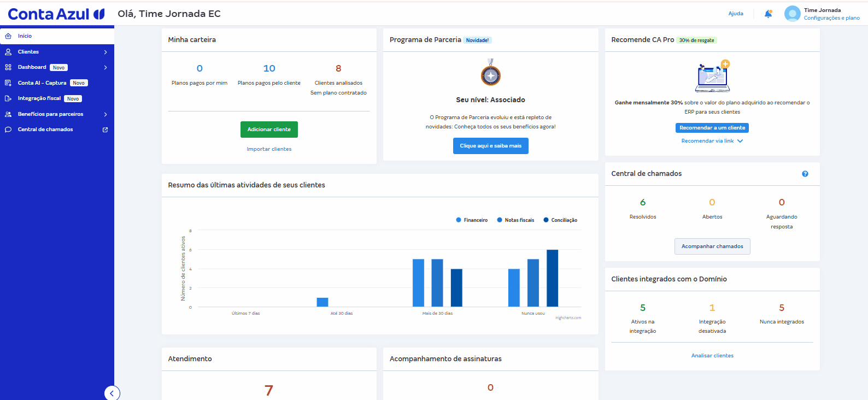
Task: Click the '8' Clientes analisados value
Action: tap(338, 68)
